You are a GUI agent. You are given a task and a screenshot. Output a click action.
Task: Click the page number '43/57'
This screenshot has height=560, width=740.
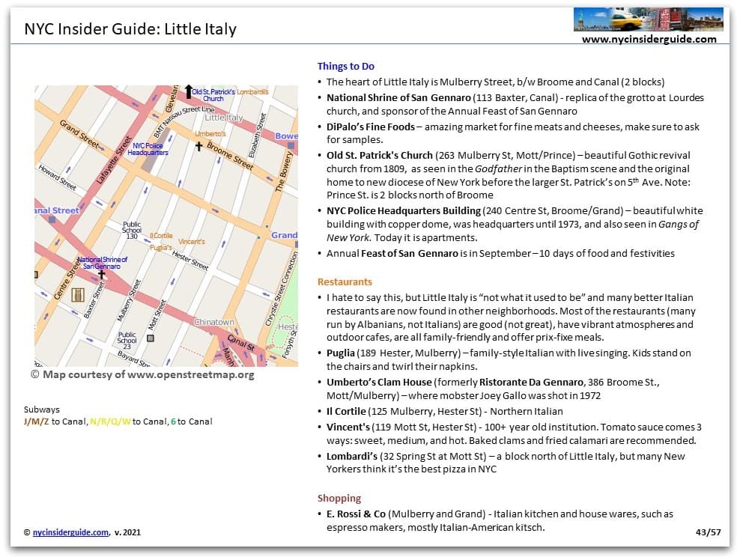709,532
